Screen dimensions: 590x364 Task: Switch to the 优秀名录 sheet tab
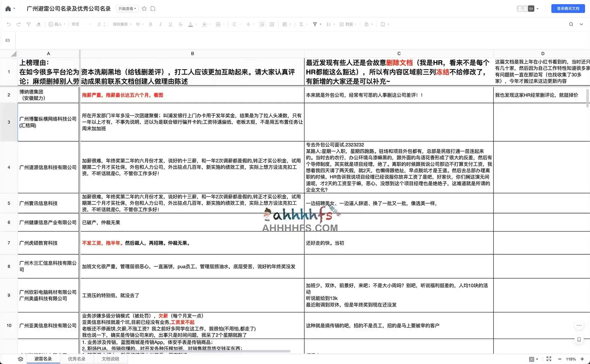pos(77,359)
